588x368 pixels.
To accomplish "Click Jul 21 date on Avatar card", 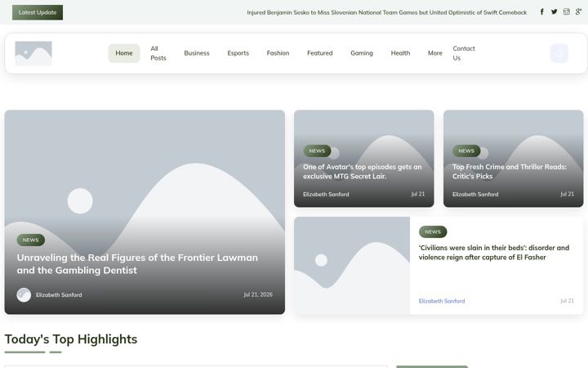I will [x=418, y=194].
